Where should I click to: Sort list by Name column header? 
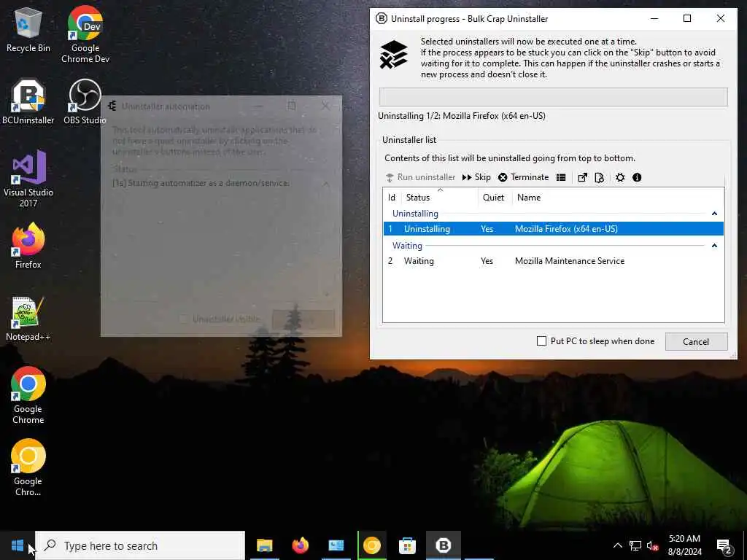click(529, 197)
